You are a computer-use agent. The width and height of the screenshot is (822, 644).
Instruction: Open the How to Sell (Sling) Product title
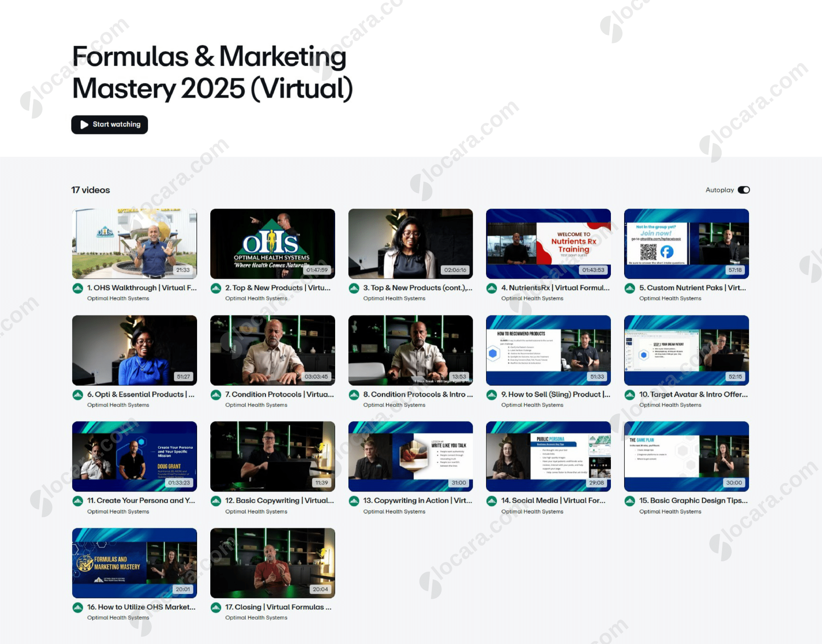pyautogui.click(x=555, y=394)
